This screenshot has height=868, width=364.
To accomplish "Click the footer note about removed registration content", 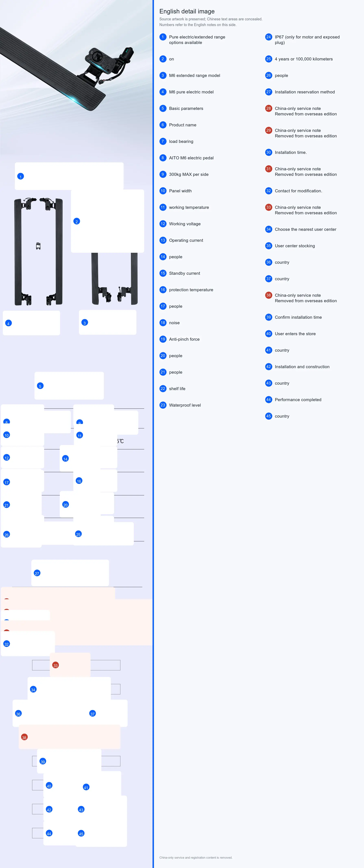I will [196, 858].
